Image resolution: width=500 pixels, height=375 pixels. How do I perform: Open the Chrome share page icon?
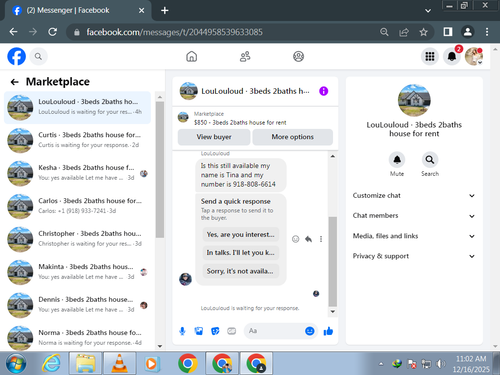pos(404,32)
